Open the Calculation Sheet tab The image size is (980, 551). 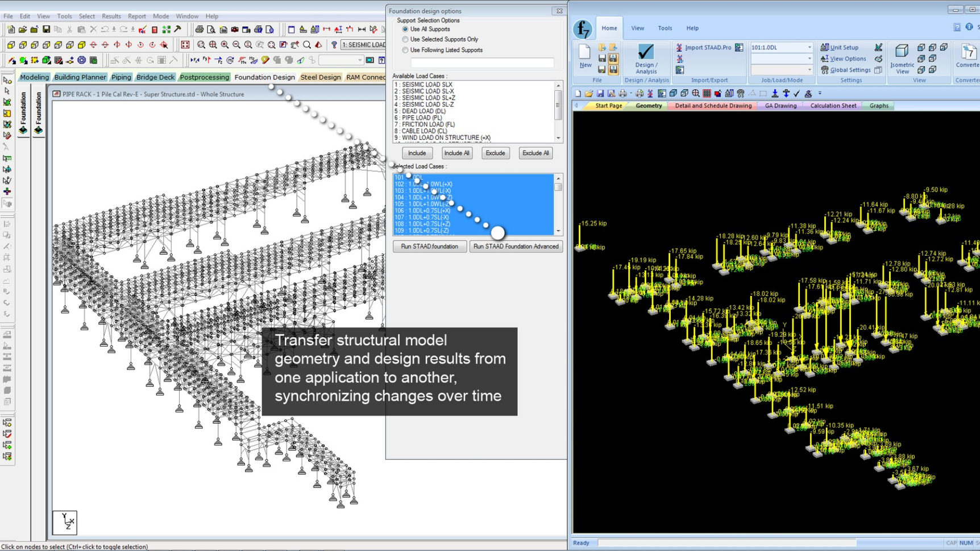832,106
